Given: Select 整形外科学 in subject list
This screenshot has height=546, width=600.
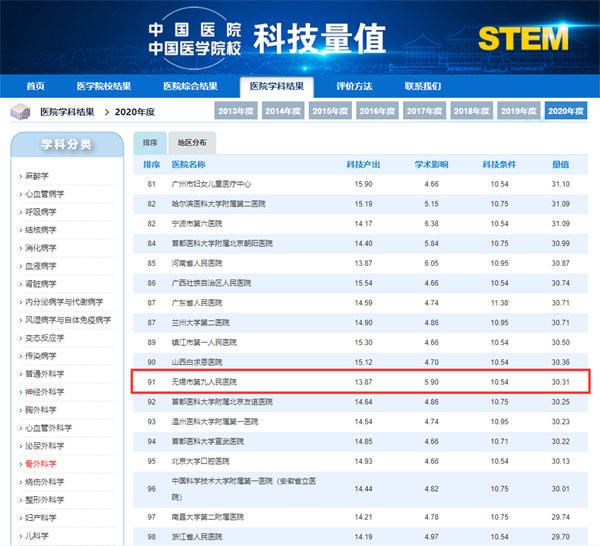Looking at the screenshot, I should (x=44, y=500).
